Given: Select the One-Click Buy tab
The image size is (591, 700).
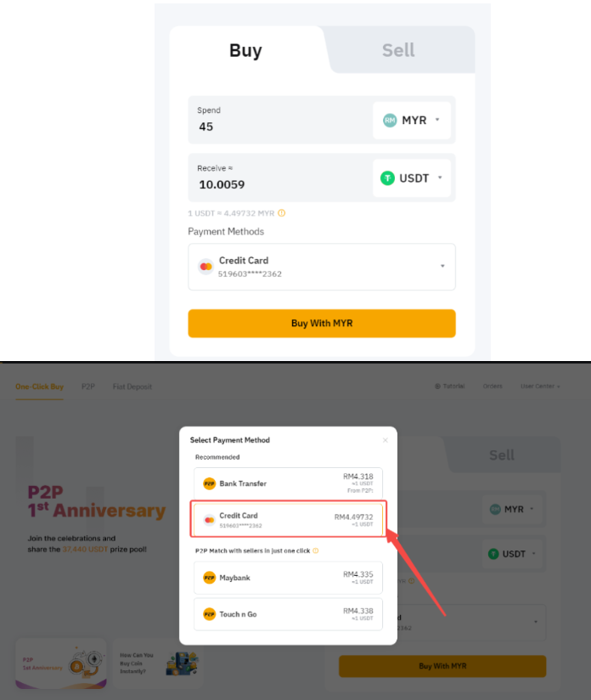Looking at the screenshot, I should [x=39, y=387].
